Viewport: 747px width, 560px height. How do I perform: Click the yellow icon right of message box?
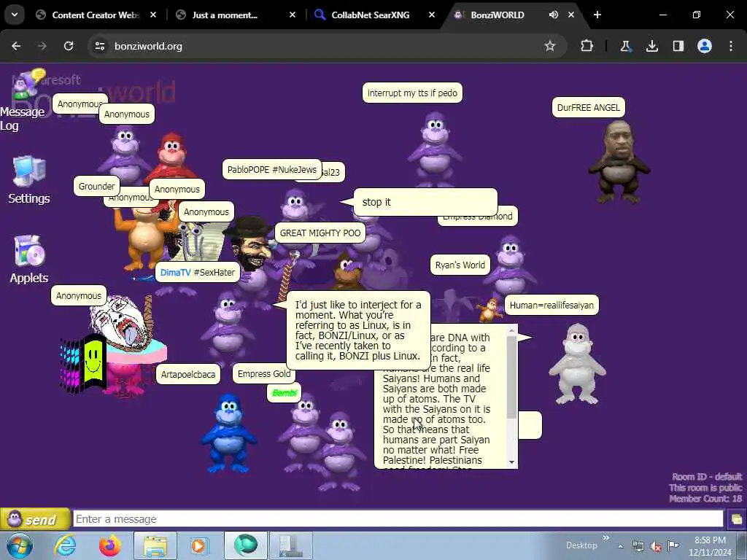(736, 519)
